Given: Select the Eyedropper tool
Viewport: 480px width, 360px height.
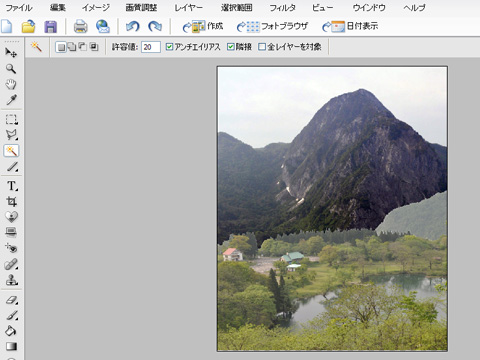Looking at the screenshot, I should click(11, 100).
